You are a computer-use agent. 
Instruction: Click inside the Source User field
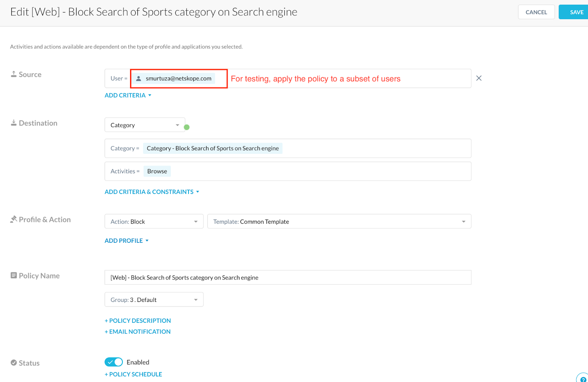[288, 78]
